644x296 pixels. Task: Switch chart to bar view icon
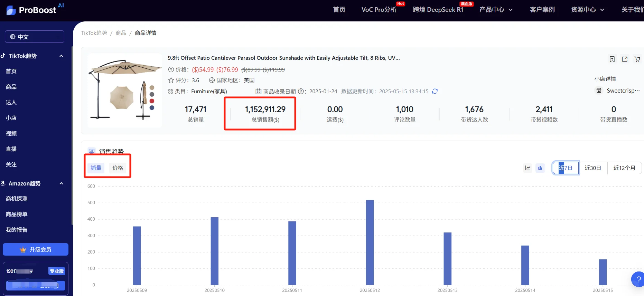pyautogui.click(x=540, y=168)
